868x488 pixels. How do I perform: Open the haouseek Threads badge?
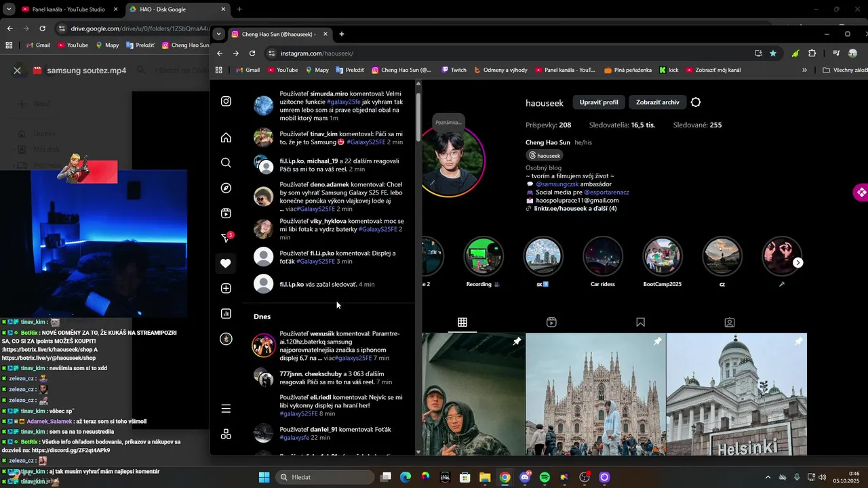pyautogui.click(x=545, y=155)
